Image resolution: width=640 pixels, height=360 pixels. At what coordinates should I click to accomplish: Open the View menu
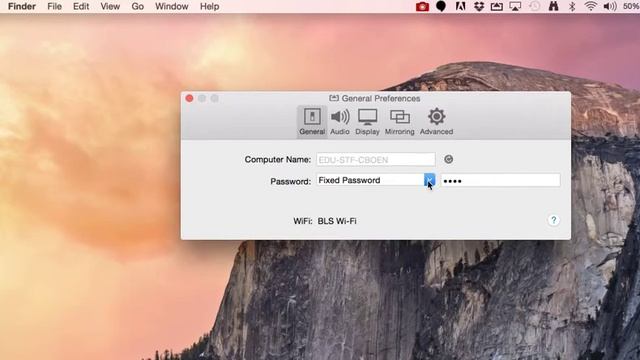(x=110, y=7)
